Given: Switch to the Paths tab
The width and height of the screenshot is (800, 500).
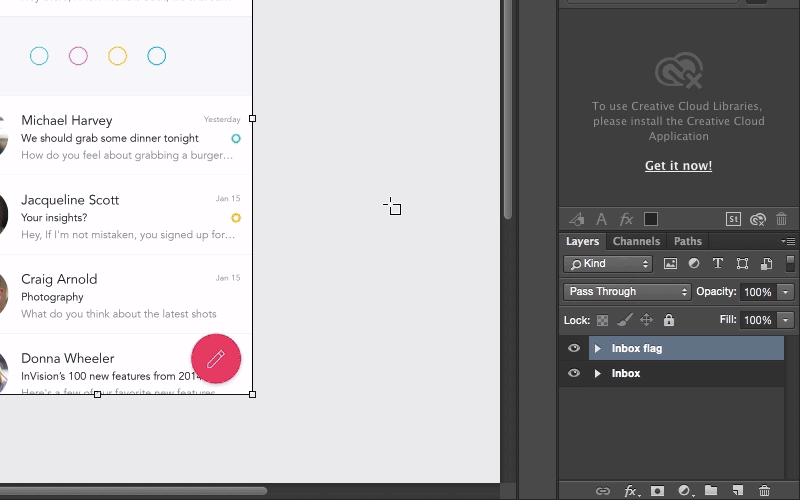Looking at the screenshot, I should coord(688,241).
